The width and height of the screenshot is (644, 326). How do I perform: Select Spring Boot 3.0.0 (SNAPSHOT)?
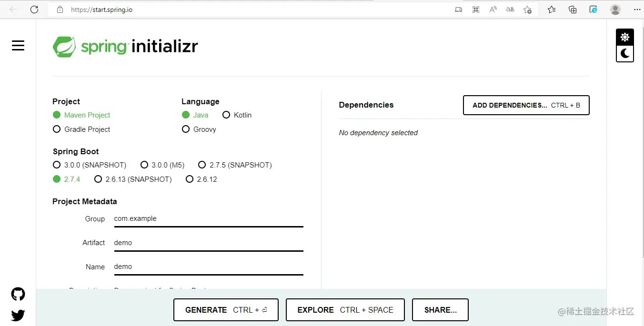click(90, 165)
